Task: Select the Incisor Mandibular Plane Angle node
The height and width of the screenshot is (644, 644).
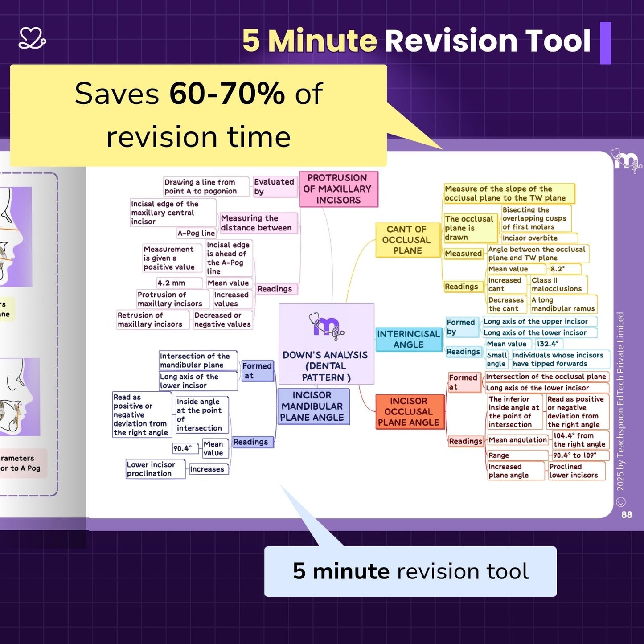Action: 312,406
